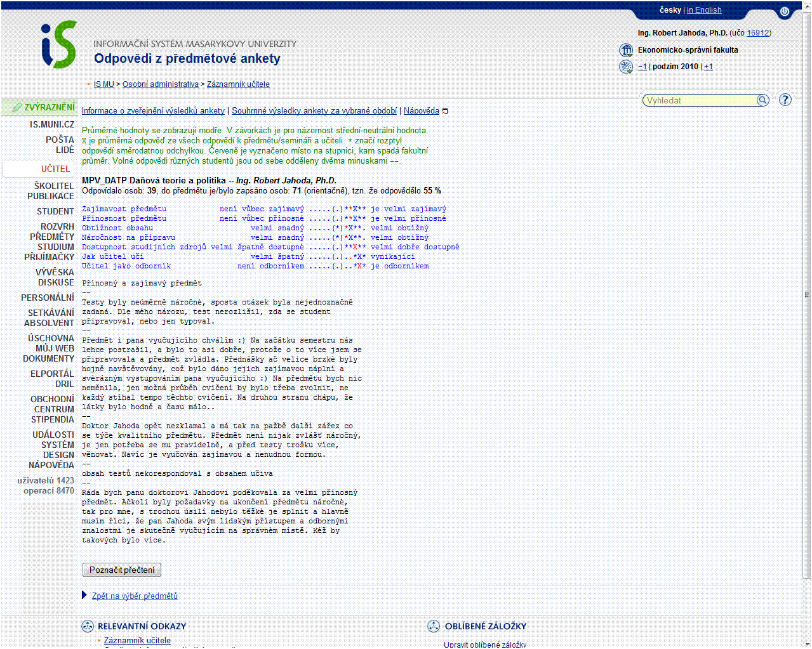Go to the next semester with +1
The image size is (812, 649).
pos(709,67)
